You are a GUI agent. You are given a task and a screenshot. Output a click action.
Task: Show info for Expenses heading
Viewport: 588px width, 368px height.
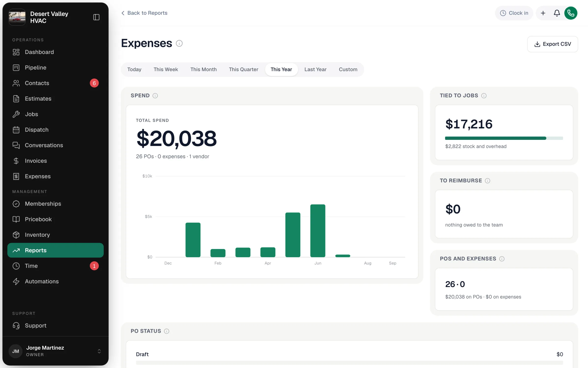[x=179, y=43]
